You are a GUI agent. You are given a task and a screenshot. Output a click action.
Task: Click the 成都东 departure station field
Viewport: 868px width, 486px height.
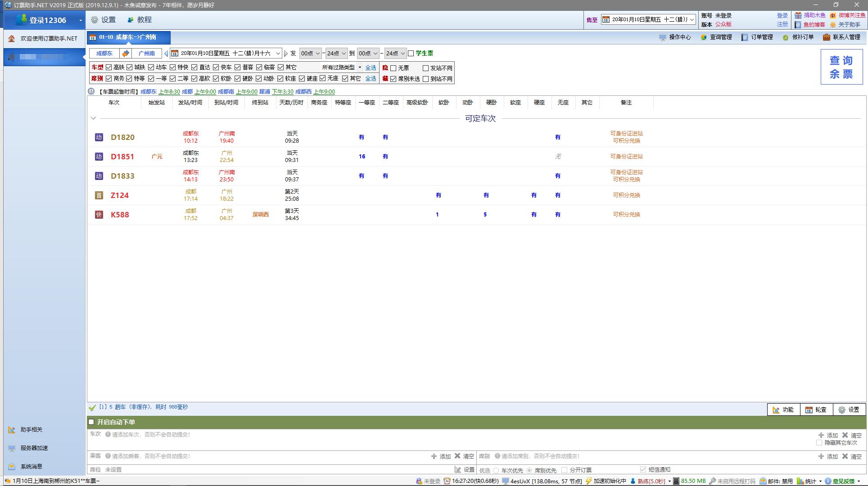click(104, 54)
